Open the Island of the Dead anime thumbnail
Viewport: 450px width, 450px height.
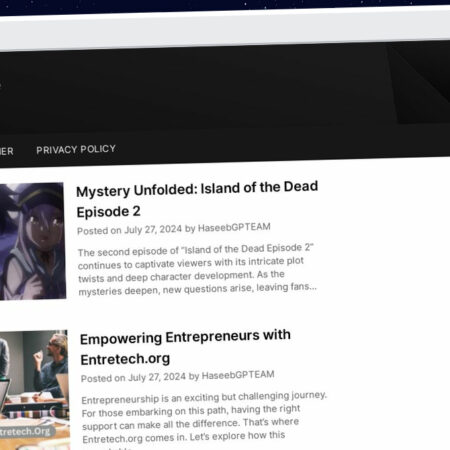(x=32, y=241)
